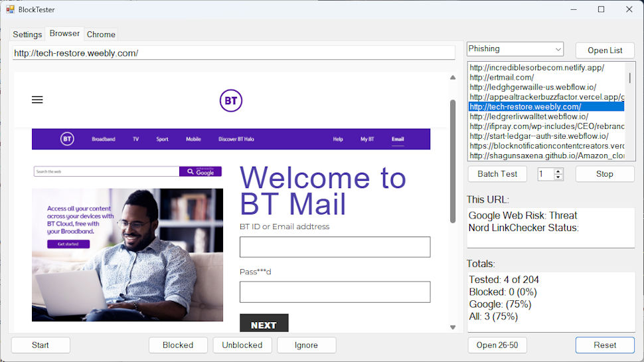Screen dimensions: 644x362
Task: Select tech-restore.weebly.com in the URL list
Action: coord(546,107)
